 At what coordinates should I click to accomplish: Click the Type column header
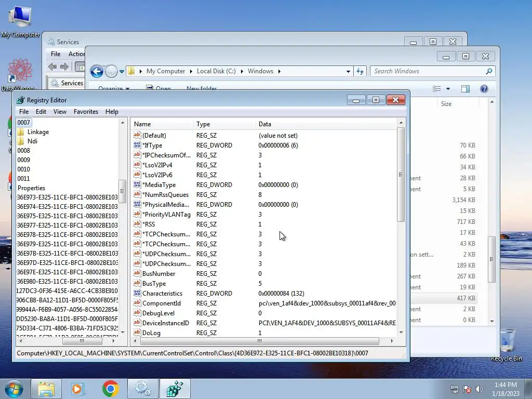pos(224,124)
